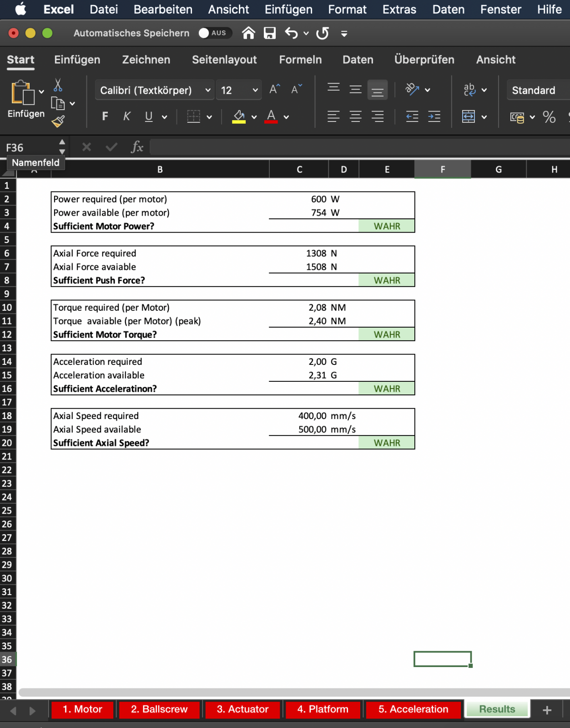The image size is (570, 728).
Task: Click the Increase indent icon
Action: tap(434, 117)
